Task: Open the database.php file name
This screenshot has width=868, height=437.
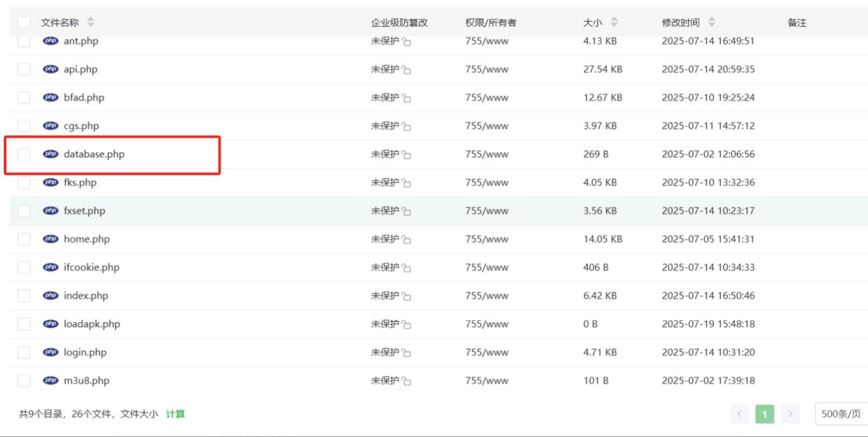Action: coord(94,154)
